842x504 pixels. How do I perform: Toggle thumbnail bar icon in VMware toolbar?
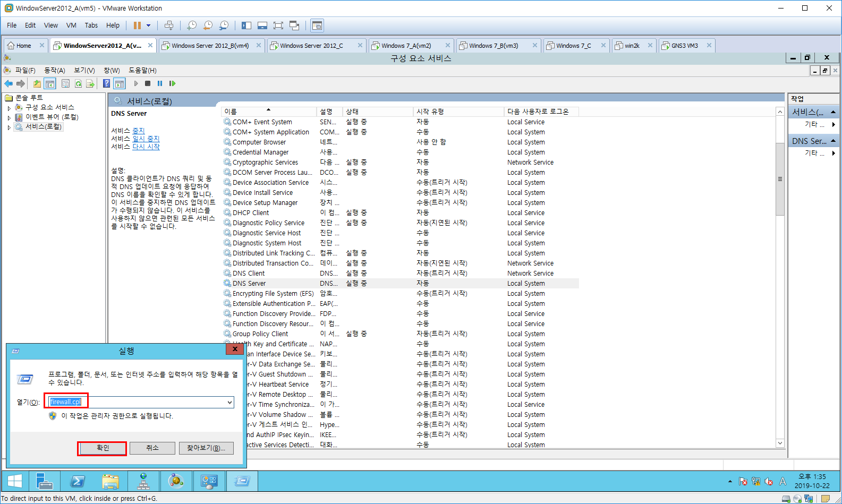(x=262, y=25)
